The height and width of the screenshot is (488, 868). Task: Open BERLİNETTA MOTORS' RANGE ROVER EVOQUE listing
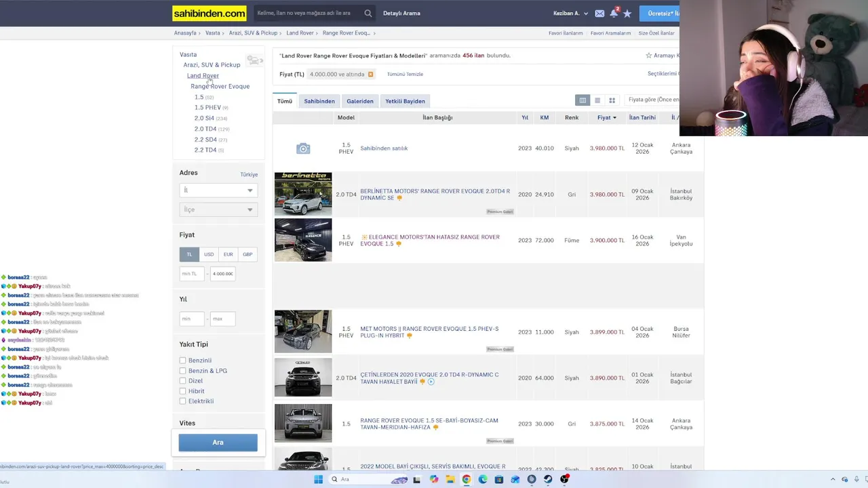coord(435,195)
